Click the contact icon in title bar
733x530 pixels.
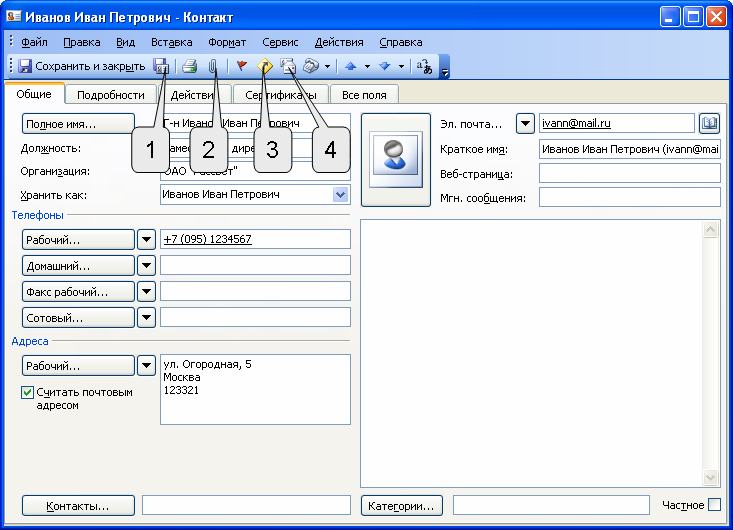14,17
